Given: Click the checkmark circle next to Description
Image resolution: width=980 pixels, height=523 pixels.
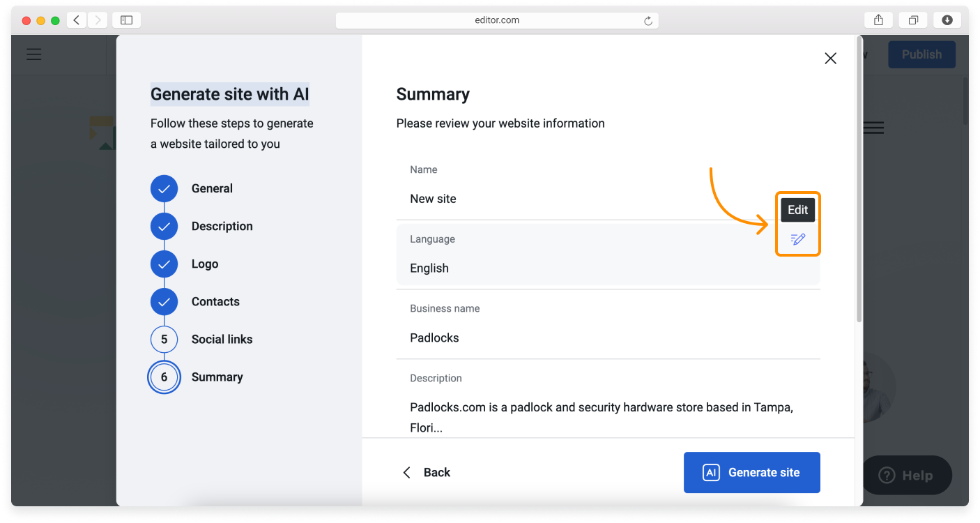Looking at the screenshot, I should (x=164, y=226).
